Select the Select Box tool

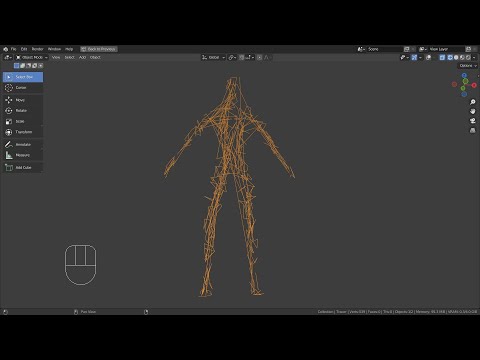23,77
